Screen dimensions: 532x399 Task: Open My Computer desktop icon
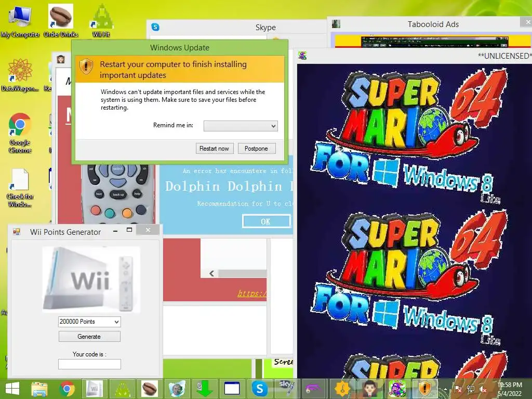click(20, 21)
